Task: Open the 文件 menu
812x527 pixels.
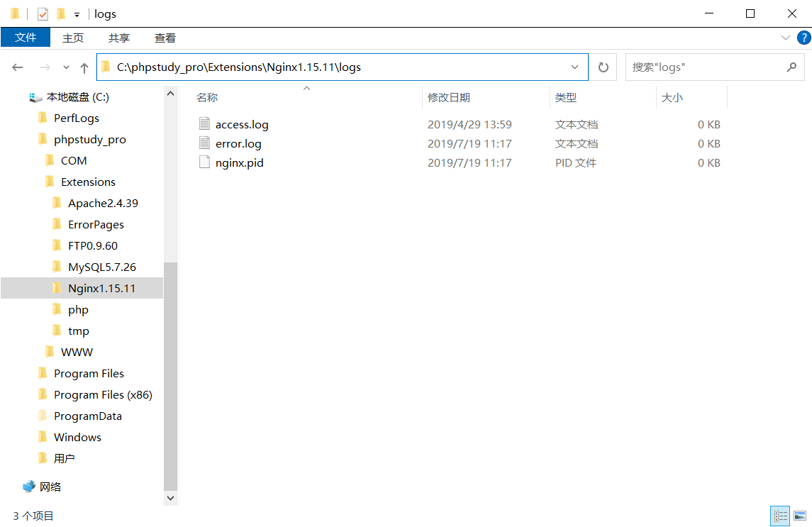Action: tap(26, 38)
